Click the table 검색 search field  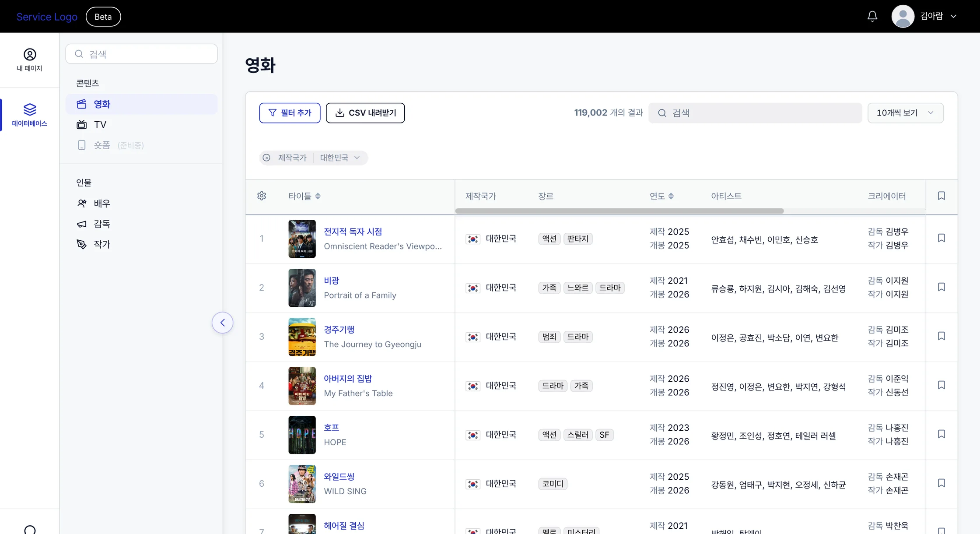[x=755, y=113]
